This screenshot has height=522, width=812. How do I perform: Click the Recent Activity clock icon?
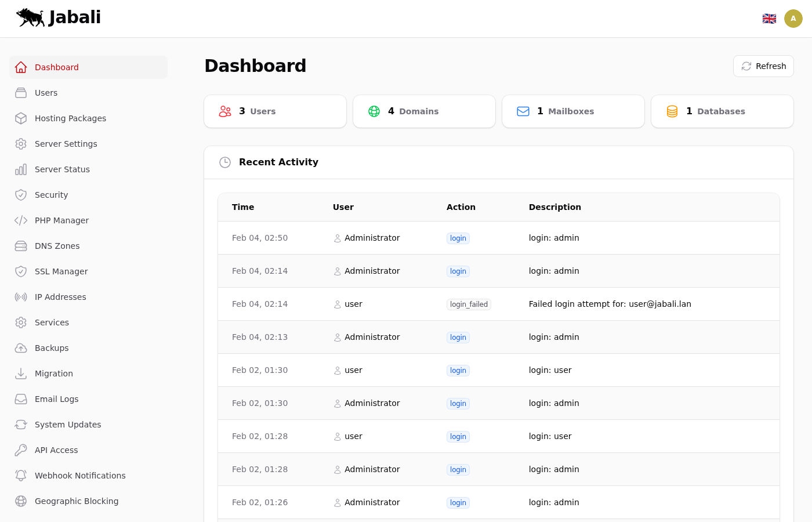[x=225, y=162]
